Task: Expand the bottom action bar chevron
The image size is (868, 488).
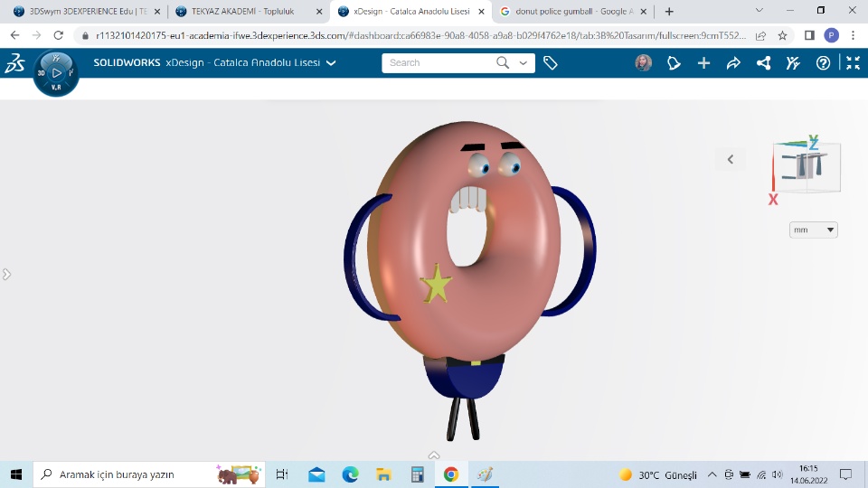Action: (x=434, y=455)
